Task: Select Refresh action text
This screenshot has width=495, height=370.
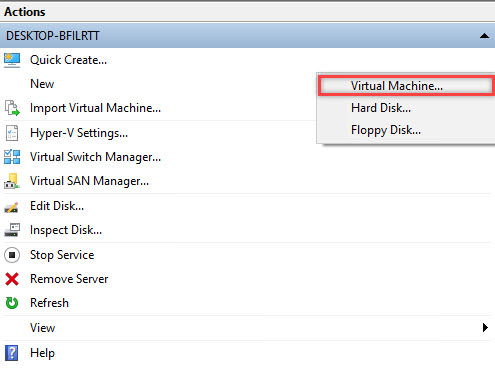Action: click(49, 303)
